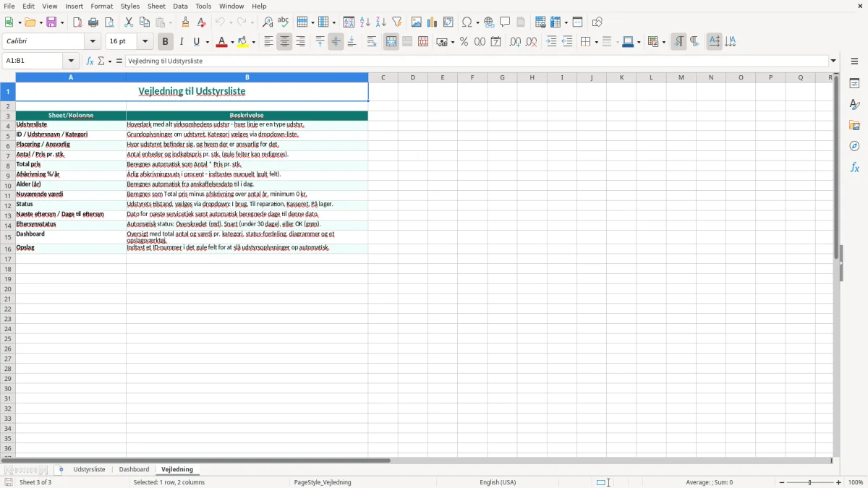Insert a pivot table

coord(448,22)
